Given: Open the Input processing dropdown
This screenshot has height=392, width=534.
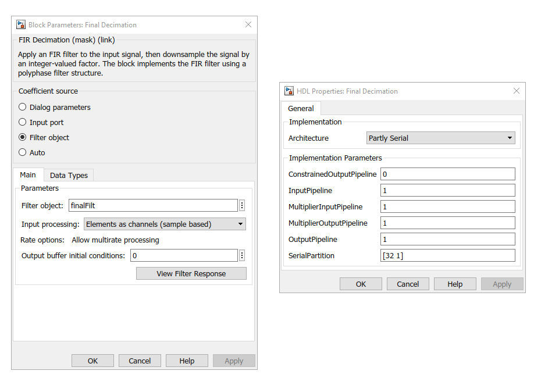Looking at the screenshot, I should pyautogui.click(x=165, y=224).
